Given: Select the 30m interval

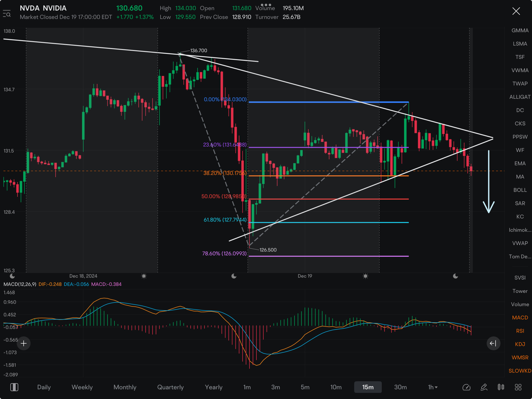Looking at the screenshot, I should coord(400,387).
